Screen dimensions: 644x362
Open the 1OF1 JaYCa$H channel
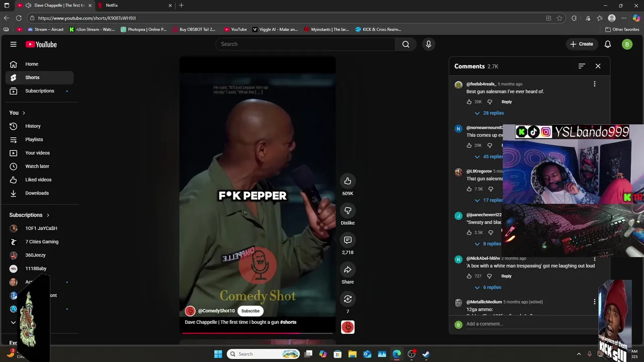pos(39,228)
